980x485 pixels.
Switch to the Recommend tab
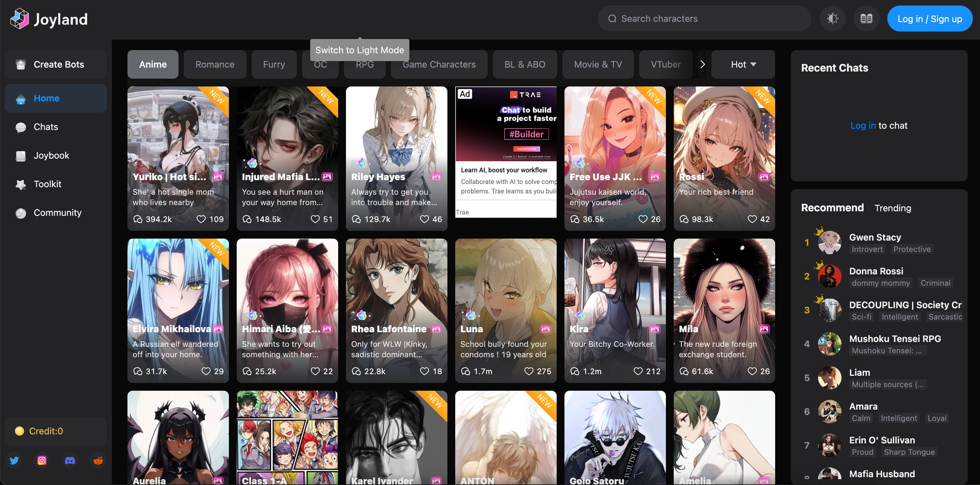[x=832, y=208]
